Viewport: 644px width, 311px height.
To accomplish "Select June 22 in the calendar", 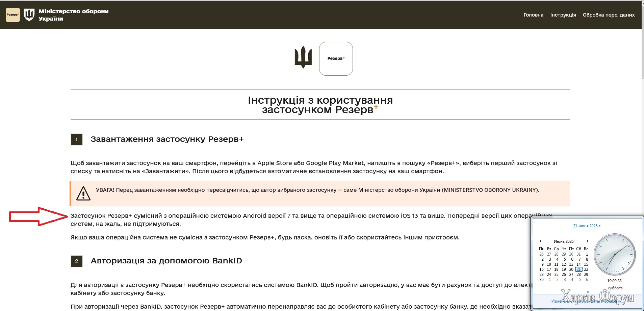I will click(586, 269).
